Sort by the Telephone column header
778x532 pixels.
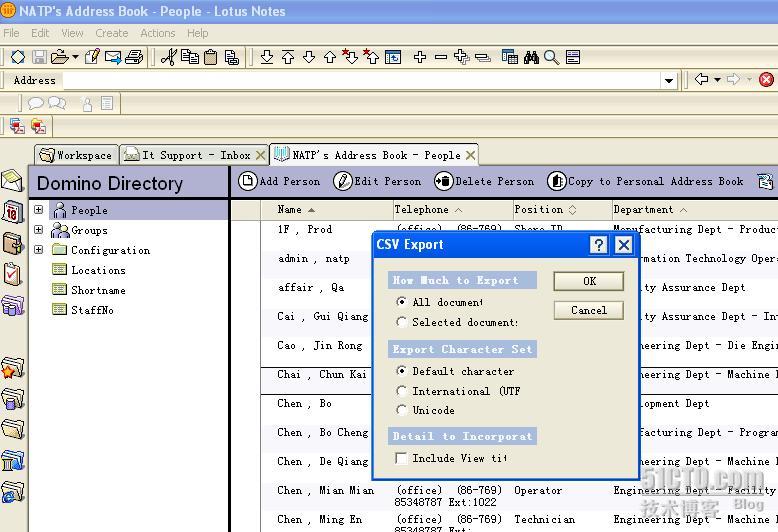point(453,209)
